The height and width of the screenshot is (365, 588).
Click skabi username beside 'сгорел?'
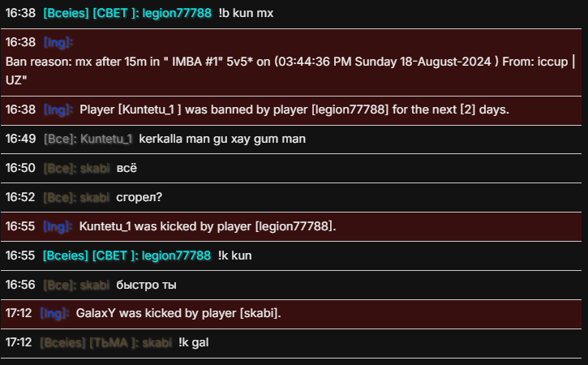[x=95, y=197]
